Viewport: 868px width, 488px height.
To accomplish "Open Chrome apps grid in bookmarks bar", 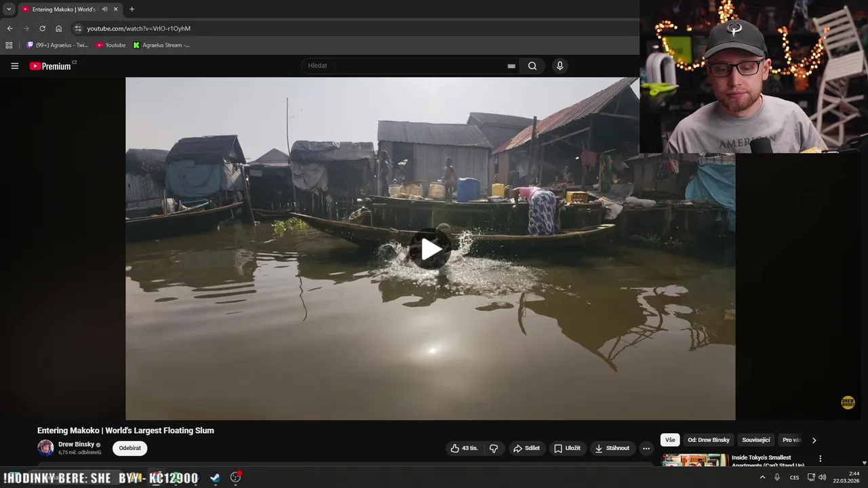I will click(x=9, y=45).
